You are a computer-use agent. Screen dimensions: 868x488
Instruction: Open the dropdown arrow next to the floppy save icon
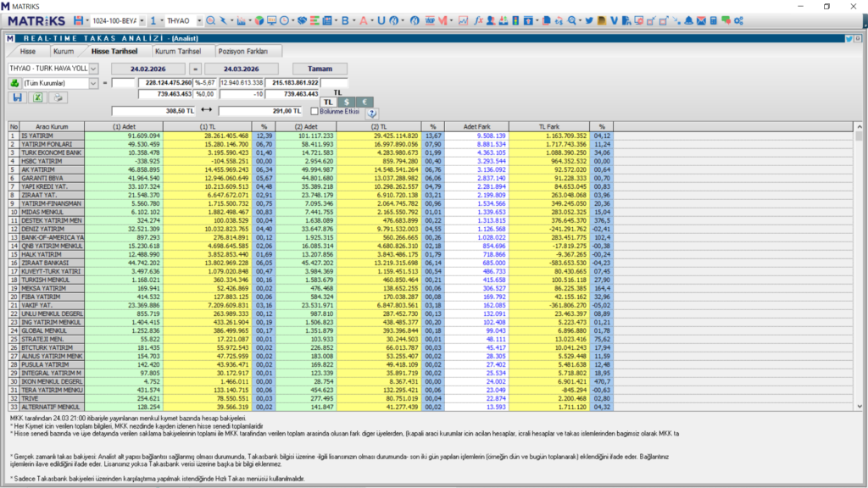coord(87,20)
